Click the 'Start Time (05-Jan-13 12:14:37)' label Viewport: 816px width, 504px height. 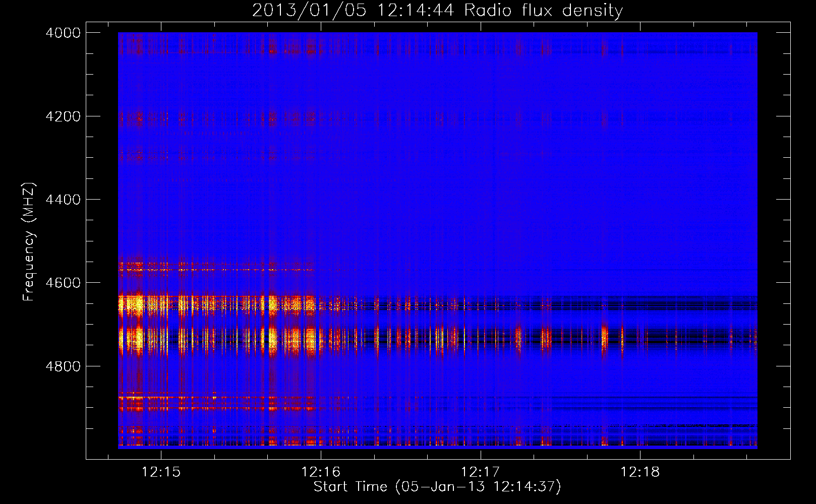coord(437,487)
